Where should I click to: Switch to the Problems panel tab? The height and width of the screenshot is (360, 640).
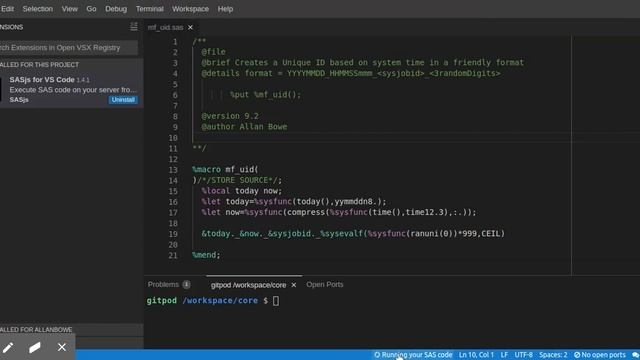[163, 284]
